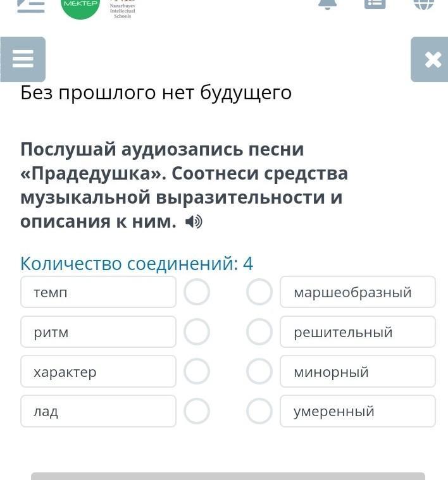Play the audio with the speaker icon
Screen dimensions: 448x480
point(194,222)
